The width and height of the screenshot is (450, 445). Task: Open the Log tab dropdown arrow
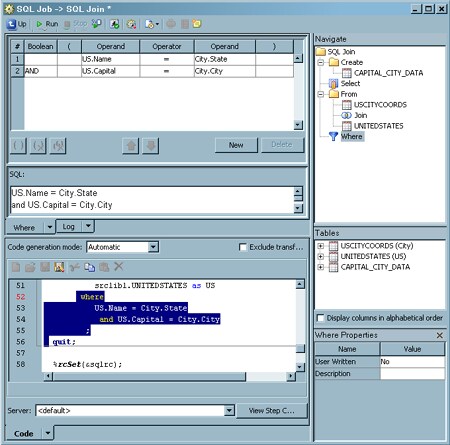88,226
